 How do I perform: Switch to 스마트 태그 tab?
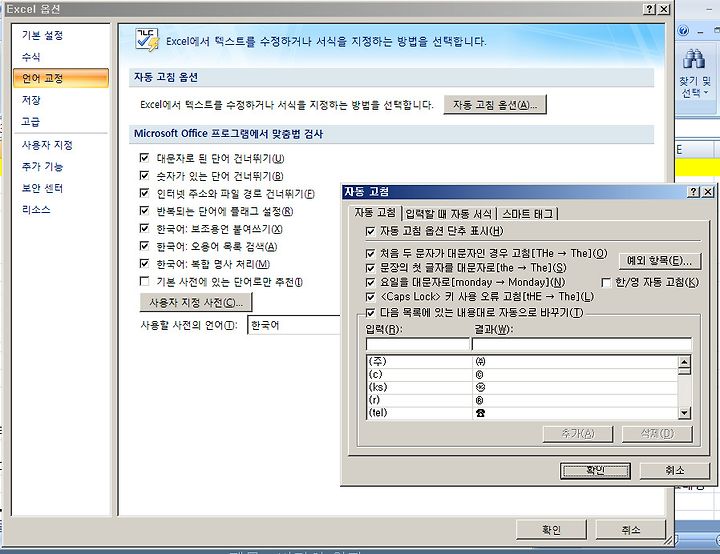(527, 214)
